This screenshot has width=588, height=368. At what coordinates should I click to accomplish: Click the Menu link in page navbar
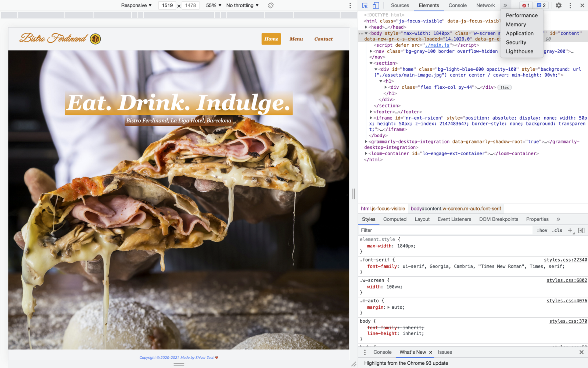pyautogui.click(x=296, y=39)
